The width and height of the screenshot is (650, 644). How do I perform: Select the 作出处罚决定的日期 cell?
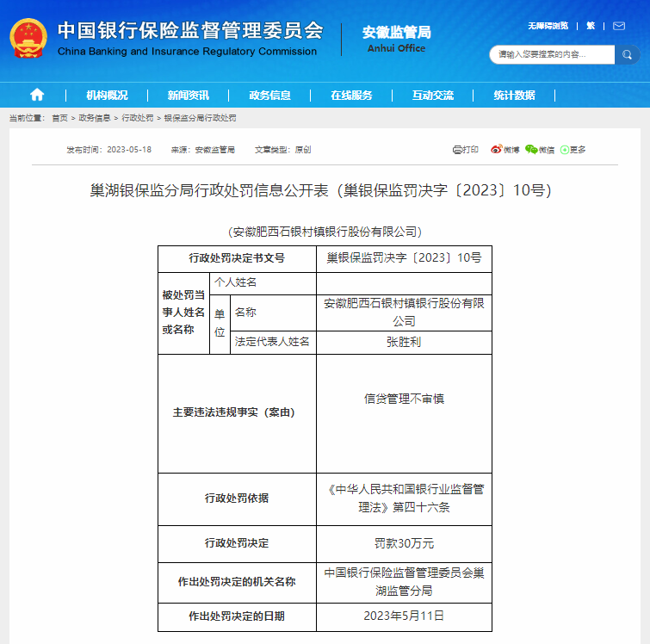click(x=237, y=616)
